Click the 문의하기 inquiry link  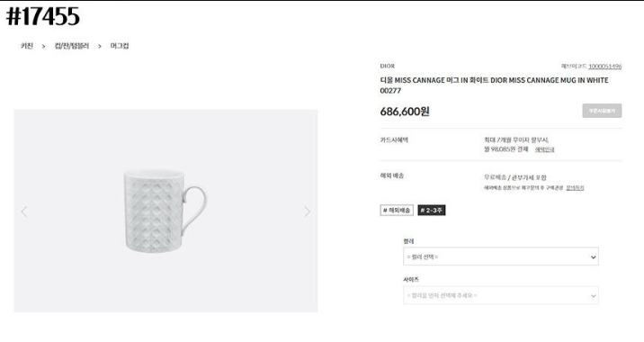[x=575, y=188]
